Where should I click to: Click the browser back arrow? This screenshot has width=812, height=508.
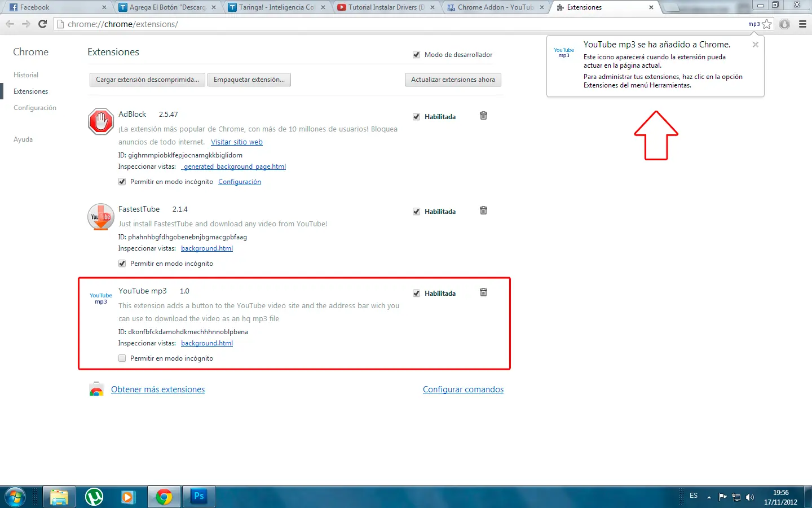point(10,24)
